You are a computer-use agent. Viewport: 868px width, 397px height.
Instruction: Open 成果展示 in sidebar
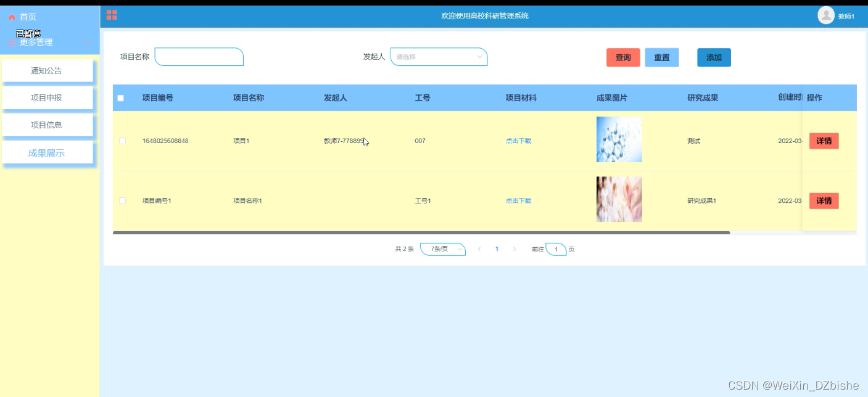(x=47, y=153)
